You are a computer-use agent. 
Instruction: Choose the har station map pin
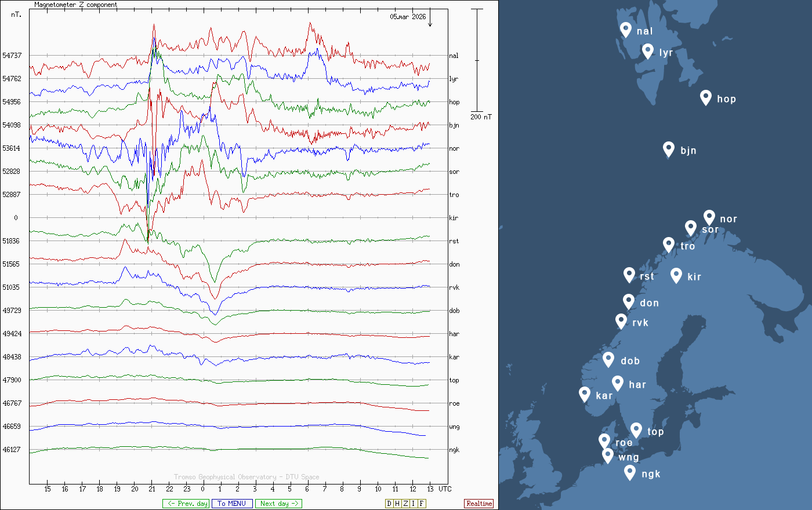[x=618, y=383]
